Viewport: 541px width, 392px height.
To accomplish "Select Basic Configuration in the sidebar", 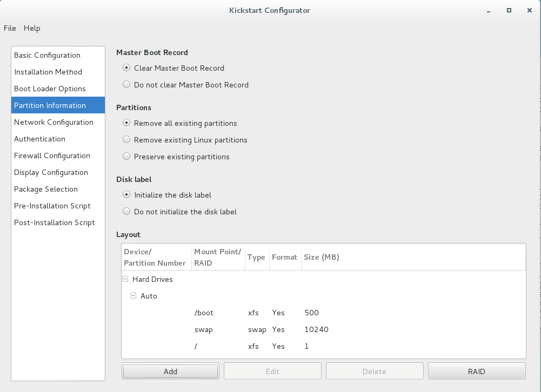I will click(x=47, y=55).
